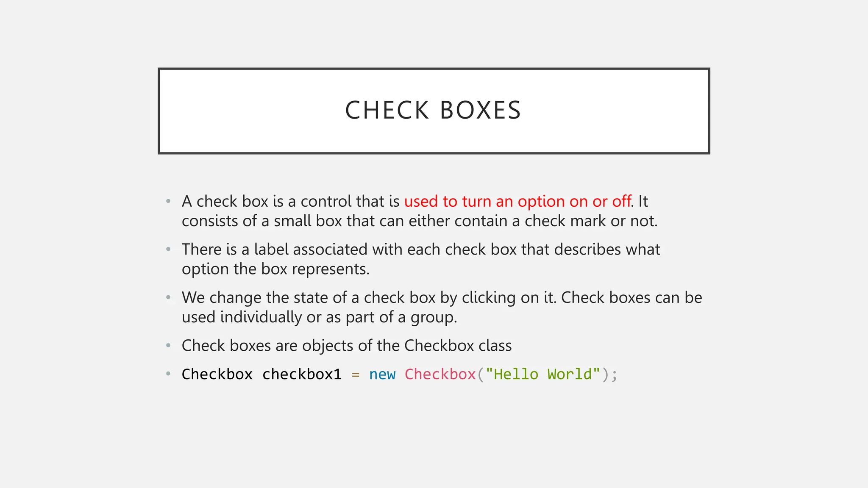Viewport: 868px width, 488px height.
Task: Click the bullet before 'We change the state'
Action: 168,297
